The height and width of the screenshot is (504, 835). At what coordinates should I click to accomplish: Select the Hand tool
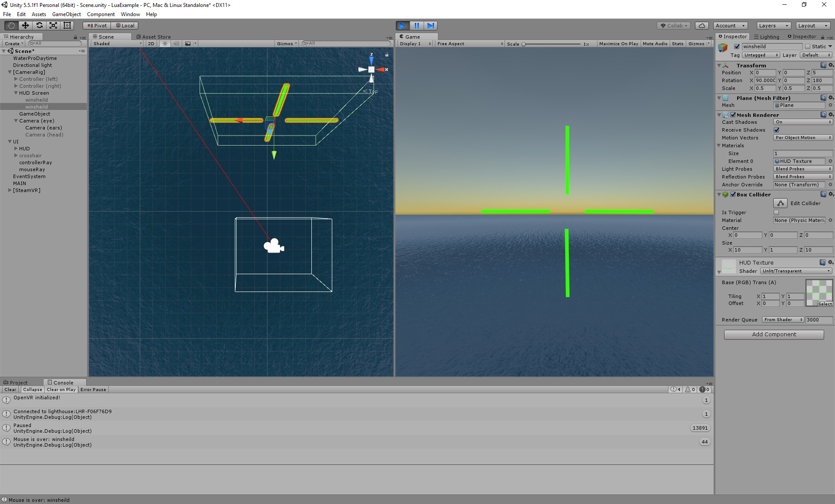click(x=11, y=26)
